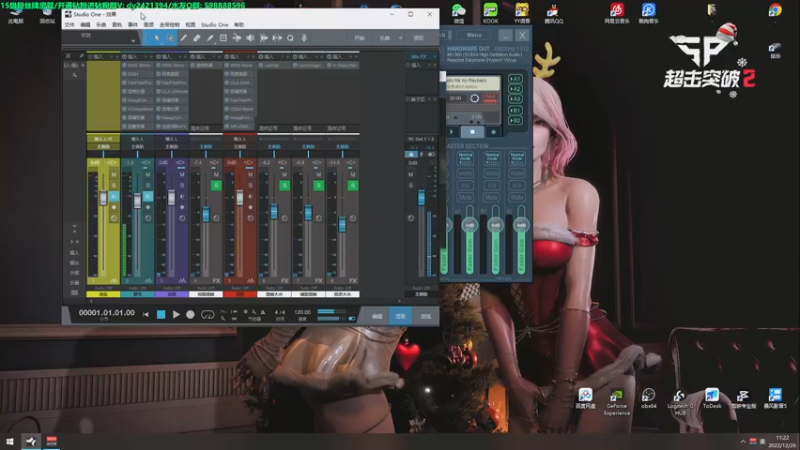
Task: Open channel editor icon on yellow channel 1
Action: pos(114,281)
